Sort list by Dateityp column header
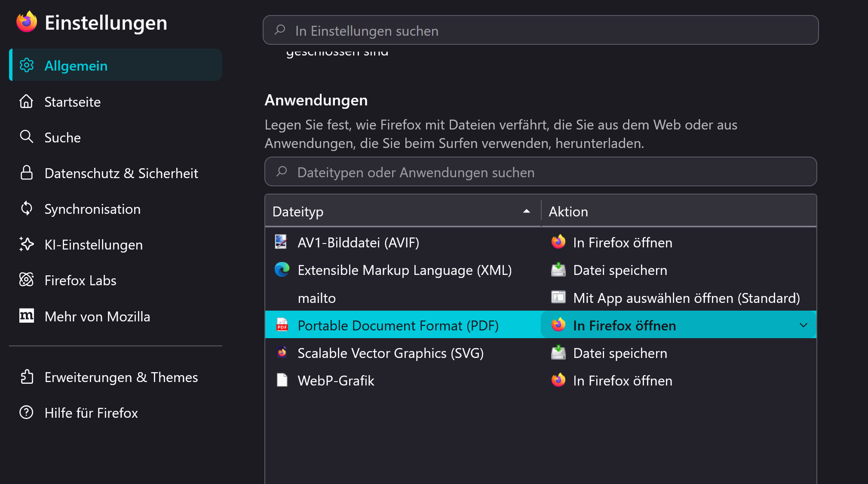Screen dimensions: 868x484 (403, 211)
